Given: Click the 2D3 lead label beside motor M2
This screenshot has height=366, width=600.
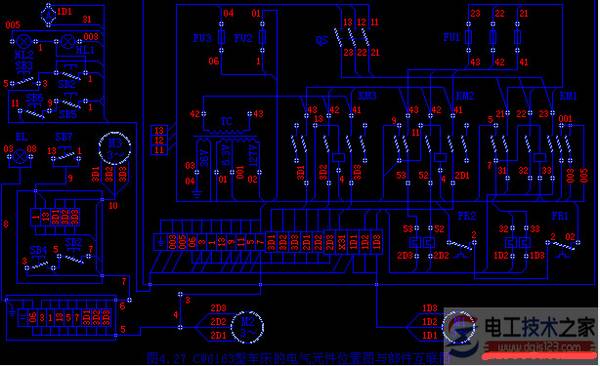Looking at the screenshot, I should point(218,308).
